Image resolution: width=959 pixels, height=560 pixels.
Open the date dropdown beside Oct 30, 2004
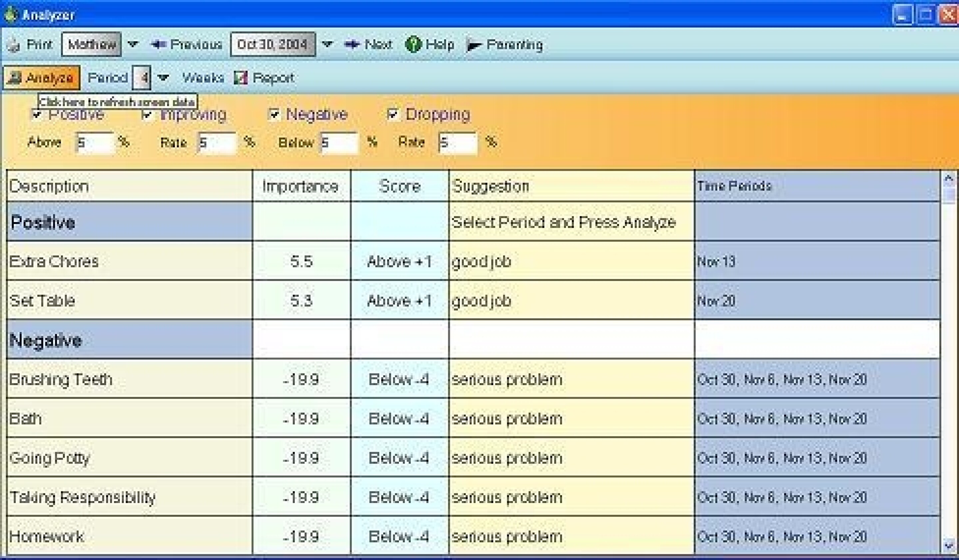[x=327, y=44]
